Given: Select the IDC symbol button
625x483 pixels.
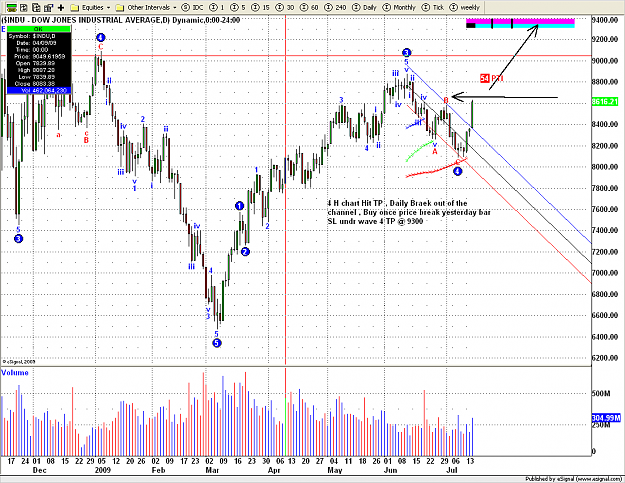Looking at the screenshot, I should pyautogui.click(x=192, y=7).
